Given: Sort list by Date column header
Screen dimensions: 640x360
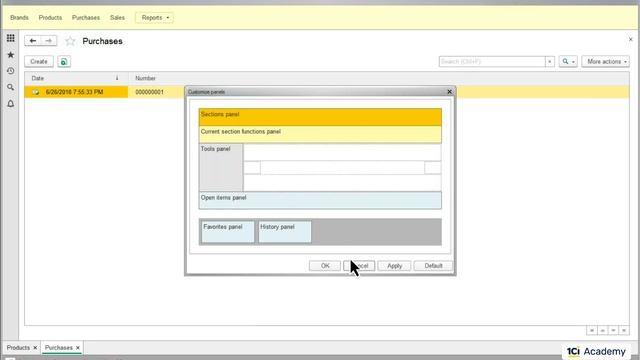Looking at the screenshot, I should (76, 78).
